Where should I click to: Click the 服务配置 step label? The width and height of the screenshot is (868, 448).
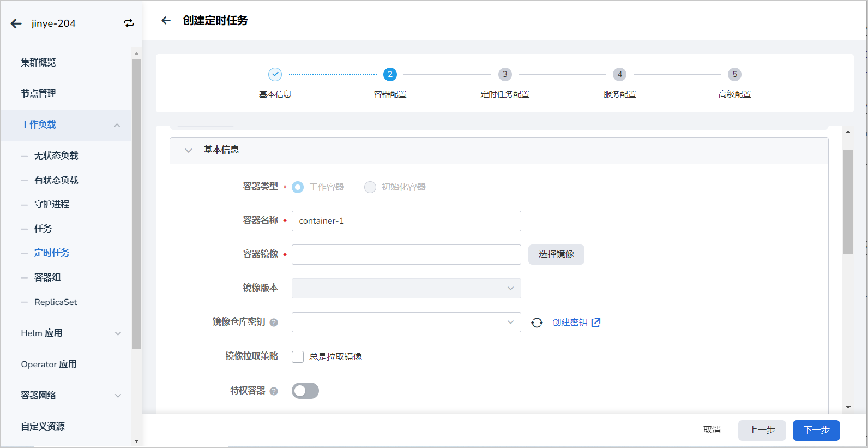tap(619, 94)
